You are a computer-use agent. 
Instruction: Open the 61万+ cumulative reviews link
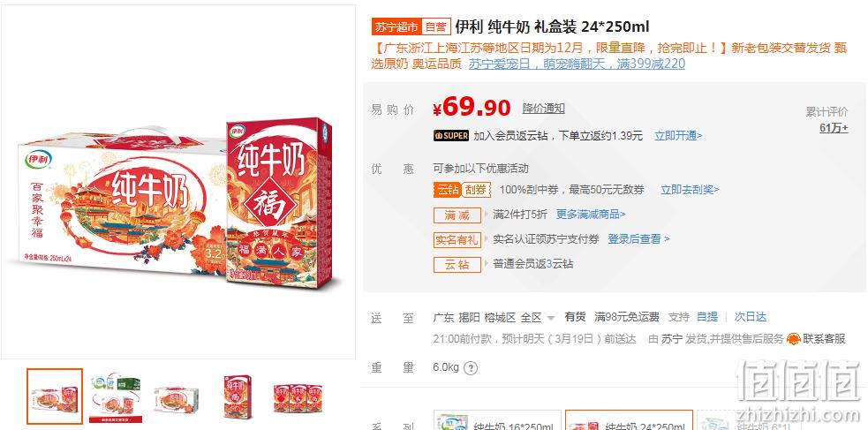[834, 128]
